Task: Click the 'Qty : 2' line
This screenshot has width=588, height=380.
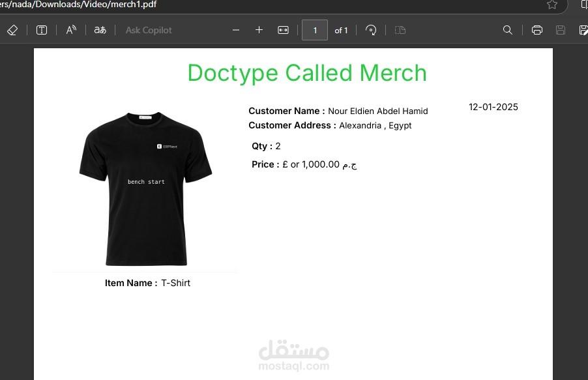Action: [x=266, y=146]
